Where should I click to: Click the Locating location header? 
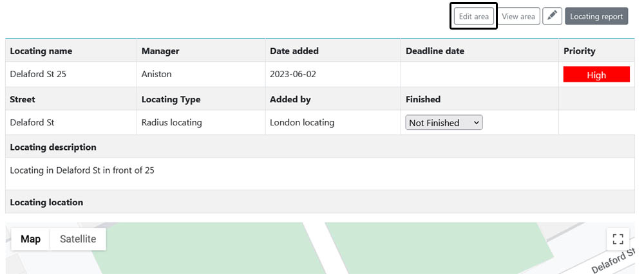coord(46,202)
